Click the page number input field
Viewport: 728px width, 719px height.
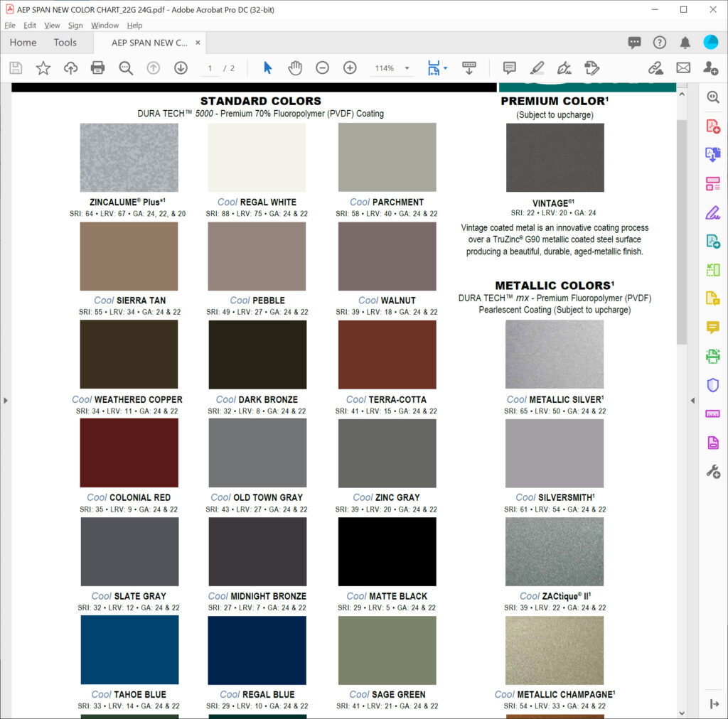210,68
